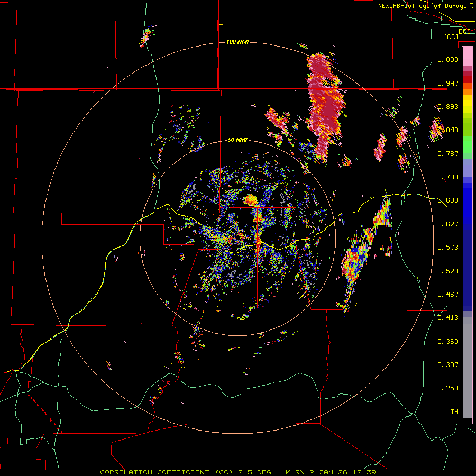Click the 0.573 legend value
This screenshot has width=476, height=476.
pos(448,248)
